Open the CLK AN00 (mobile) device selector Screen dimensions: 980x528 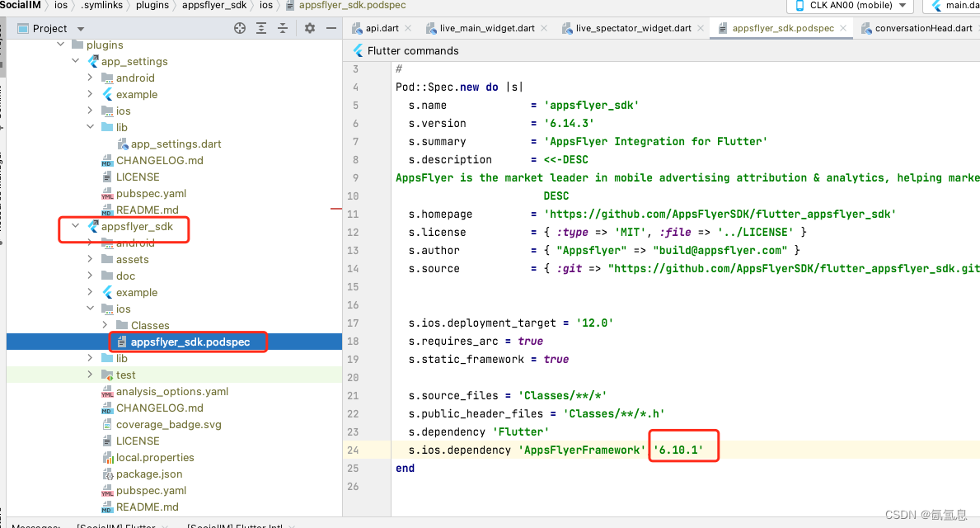850,6
